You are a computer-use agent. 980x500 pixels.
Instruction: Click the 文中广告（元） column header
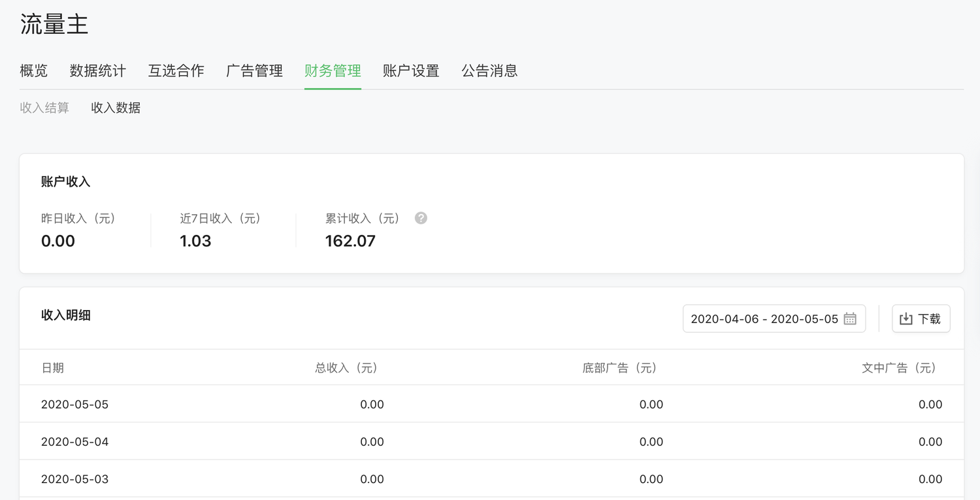tap(899, 368)
